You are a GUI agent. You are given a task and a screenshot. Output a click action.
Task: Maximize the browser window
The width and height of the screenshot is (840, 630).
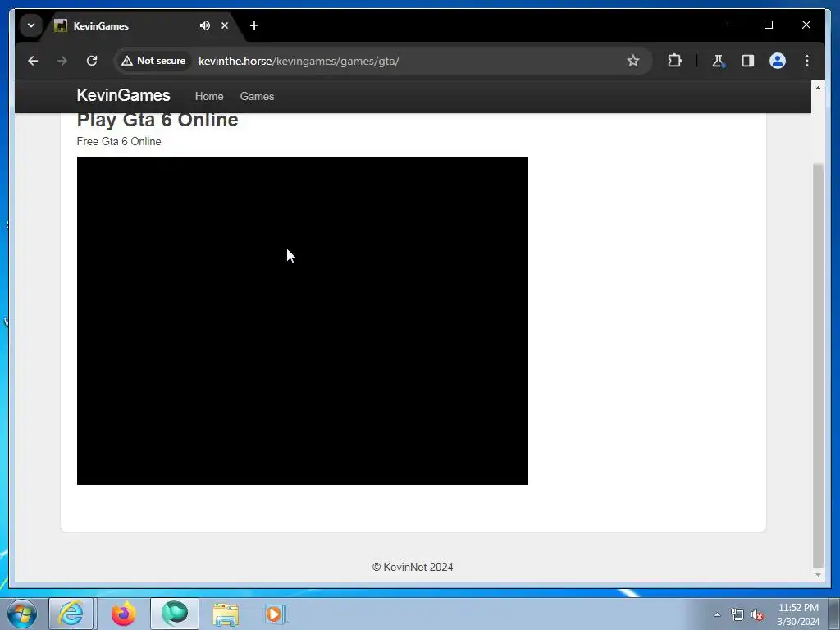point(768,25)
